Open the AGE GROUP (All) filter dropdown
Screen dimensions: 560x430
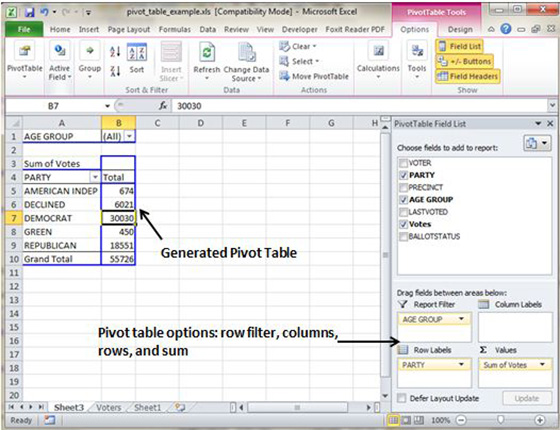click(130, 136)
